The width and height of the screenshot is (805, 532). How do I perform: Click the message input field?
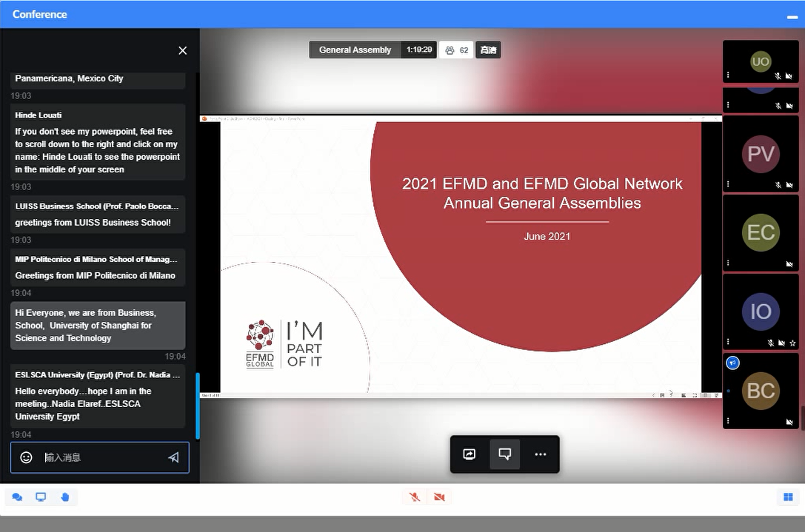[100, 457]
